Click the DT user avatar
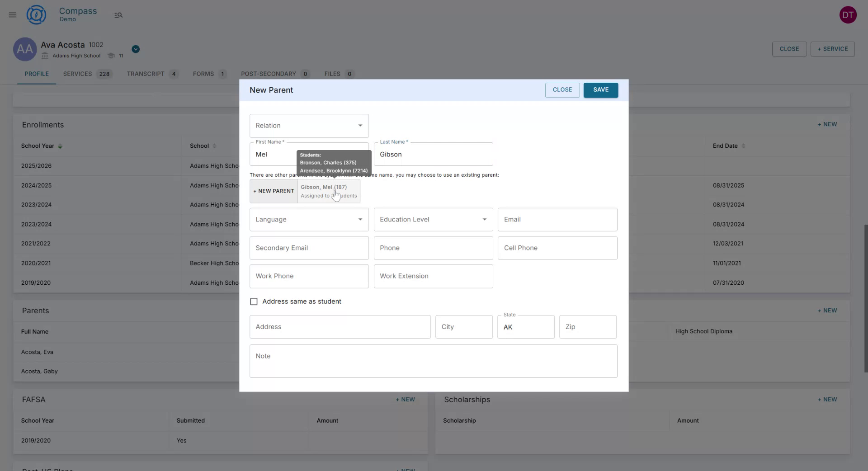Viewport: 868px width, 471px height. pyautogui.click(x=848, y=14)
